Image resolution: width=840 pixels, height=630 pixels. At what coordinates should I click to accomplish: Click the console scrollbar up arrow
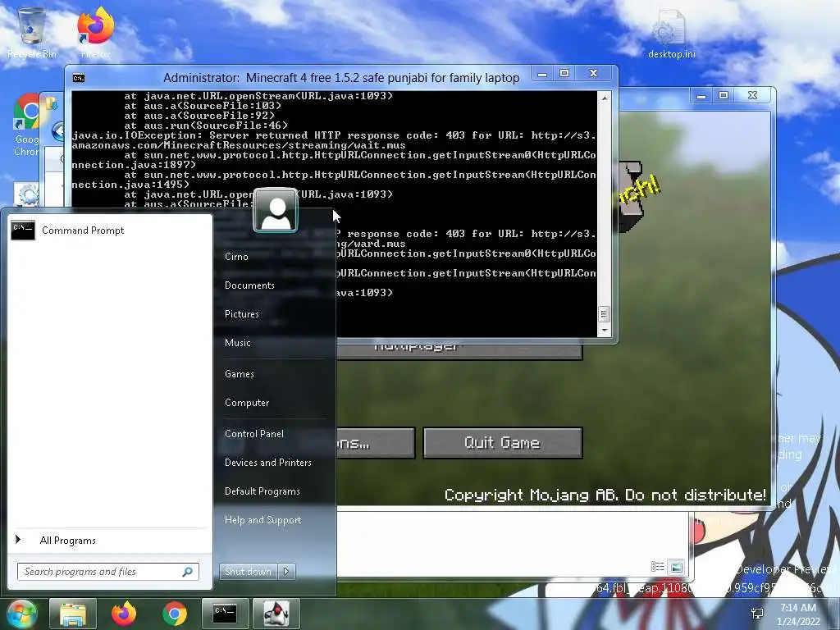pos(605,98)
